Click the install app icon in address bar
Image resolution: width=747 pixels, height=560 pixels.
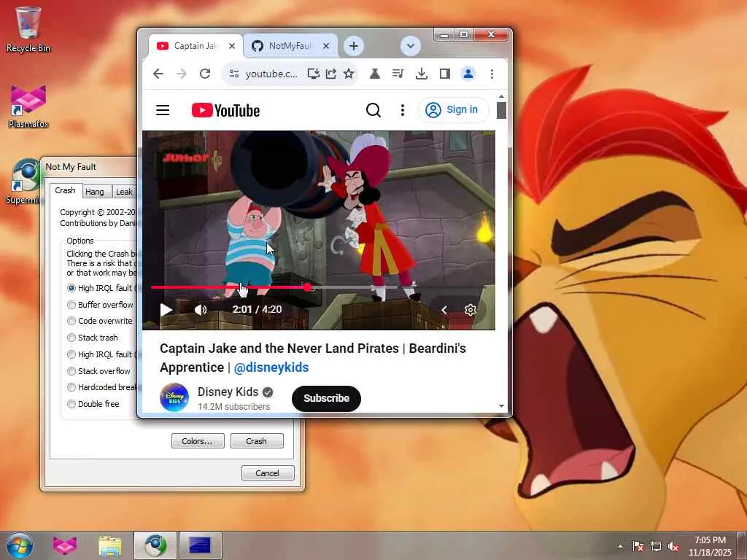[313, 74]
